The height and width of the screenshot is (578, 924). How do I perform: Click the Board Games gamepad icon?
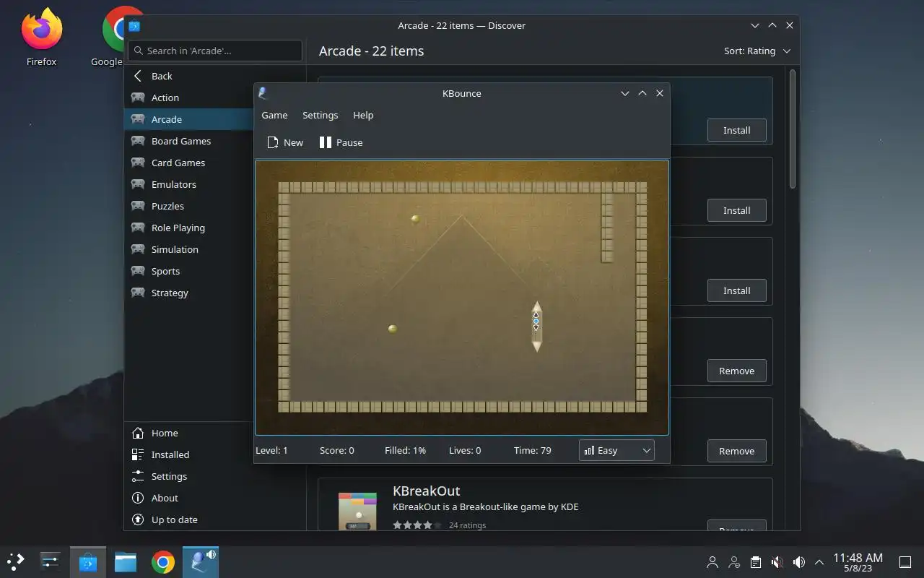coord(138,141)
